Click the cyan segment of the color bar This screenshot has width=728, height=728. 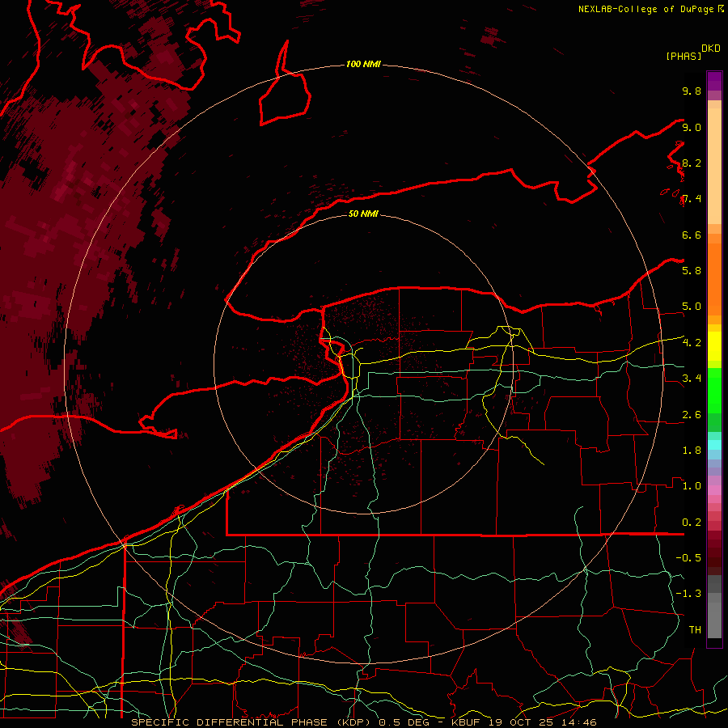pyautogui.click(x=714, y=445)
